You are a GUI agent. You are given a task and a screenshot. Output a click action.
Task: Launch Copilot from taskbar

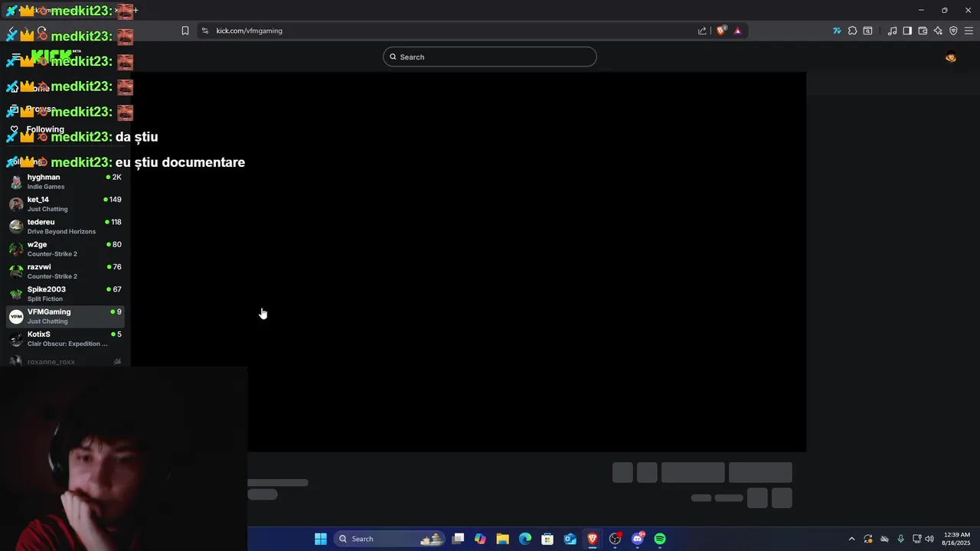pyautogui.click(x=480, y=539)
